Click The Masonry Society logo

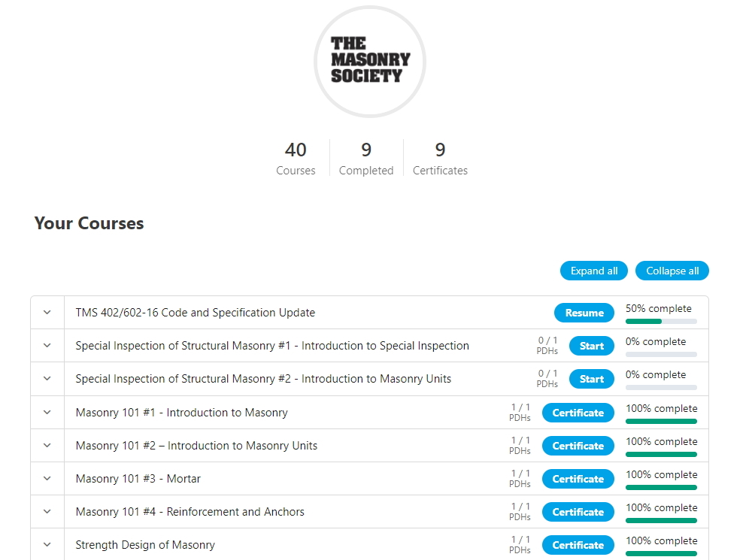pos(369,61)
